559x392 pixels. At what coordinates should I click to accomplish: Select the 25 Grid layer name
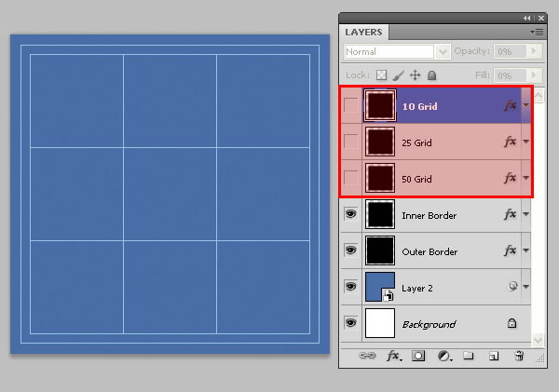click(x=416, y=142)
